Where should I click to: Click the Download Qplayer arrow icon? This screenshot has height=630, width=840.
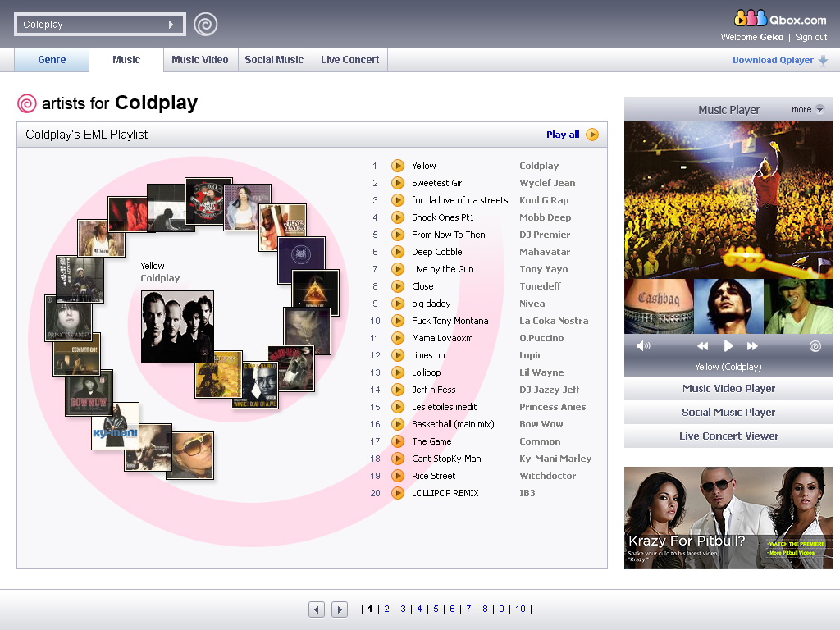click(x=824, y=61)
